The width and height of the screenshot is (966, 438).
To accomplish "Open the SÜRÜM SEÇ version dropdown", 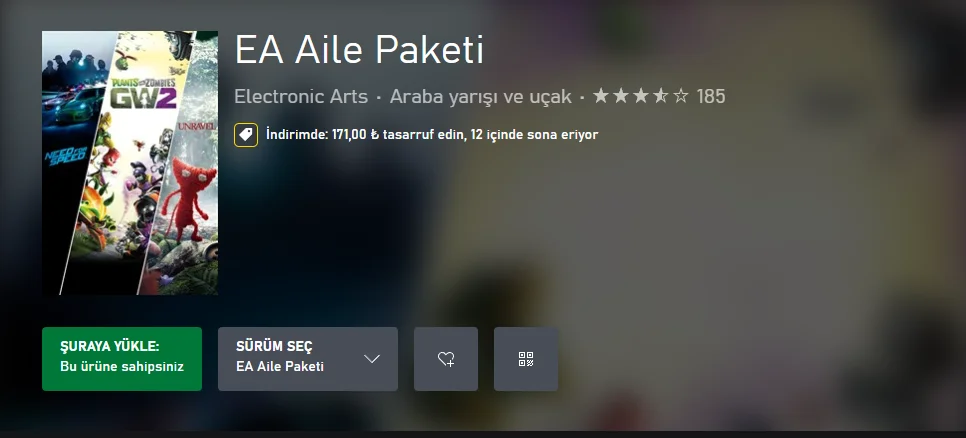I will coord(307,359).
